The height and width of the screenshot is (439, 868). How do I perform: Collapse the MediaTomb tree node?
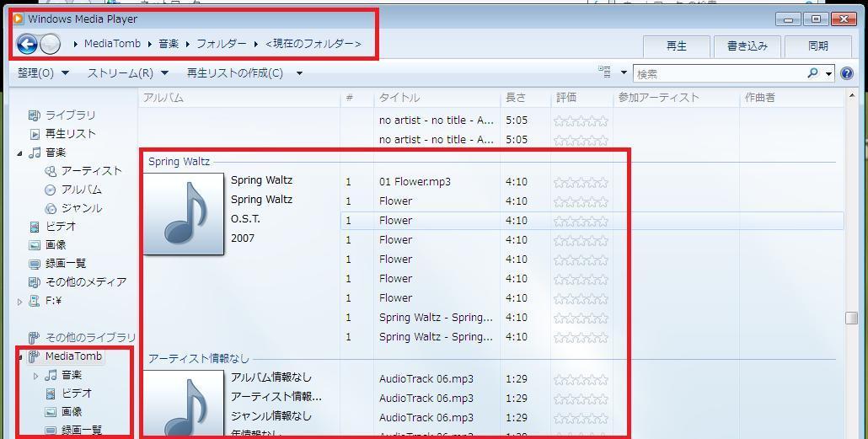pyautogui.click(x=21, y=356)
